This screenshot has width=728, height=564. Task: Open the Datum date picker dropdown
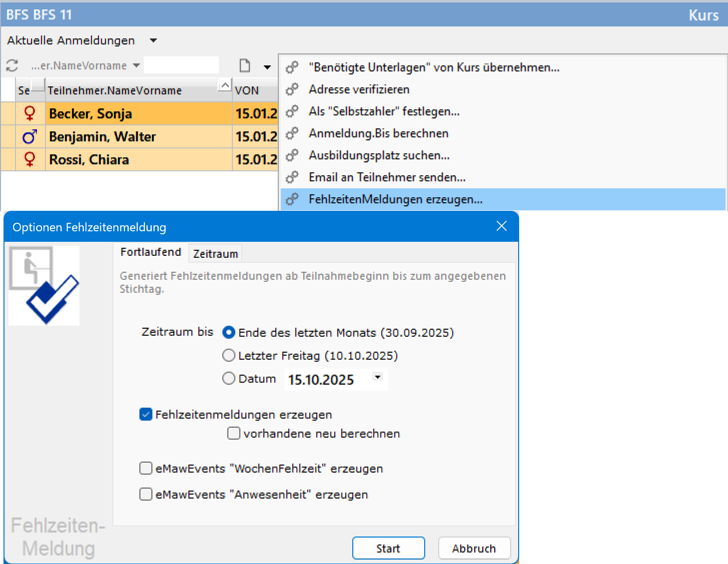click(378, 378)
